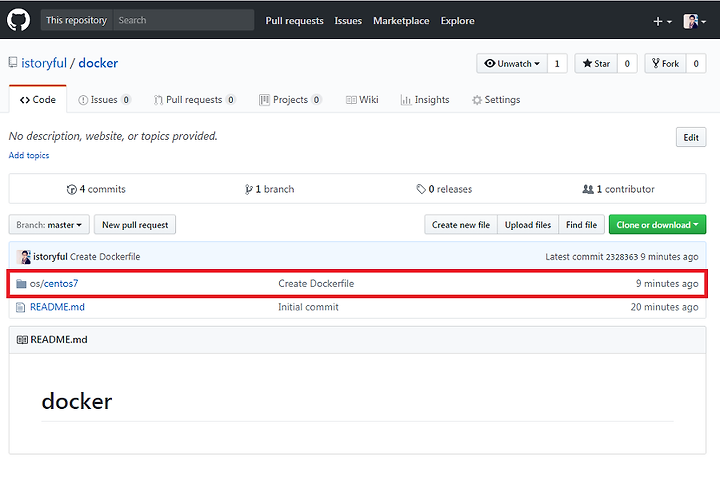Open Issues in top navigation bar
720x480 pixels.
(348, 21)
